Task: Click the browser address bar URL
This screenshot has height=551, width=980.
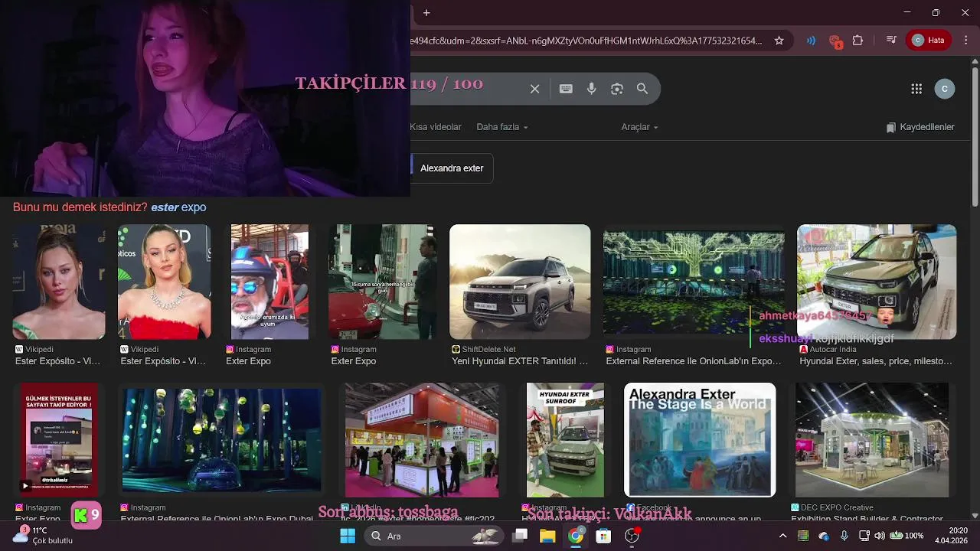Action: pyautogui.click(x=586, y=41)
